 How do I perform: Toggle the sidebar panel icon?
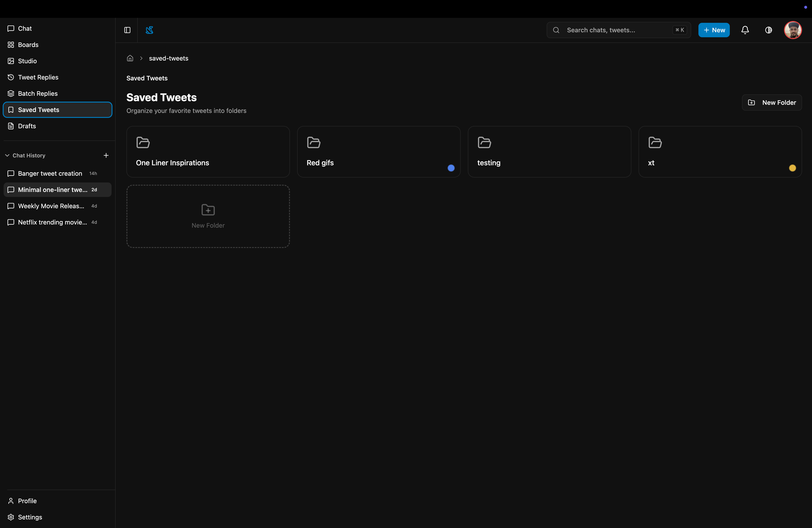[x=127, y=30]
